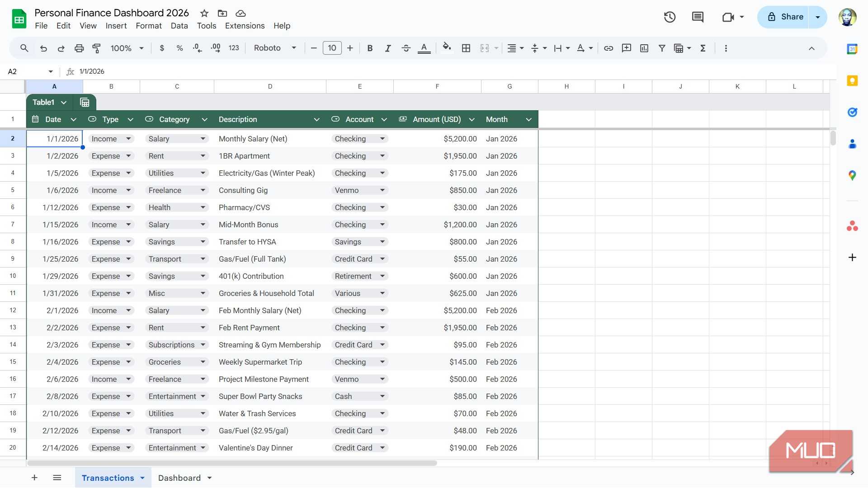Screen dimensions: 868x488
Task: Add a new sheet
Action: (34, 477)
